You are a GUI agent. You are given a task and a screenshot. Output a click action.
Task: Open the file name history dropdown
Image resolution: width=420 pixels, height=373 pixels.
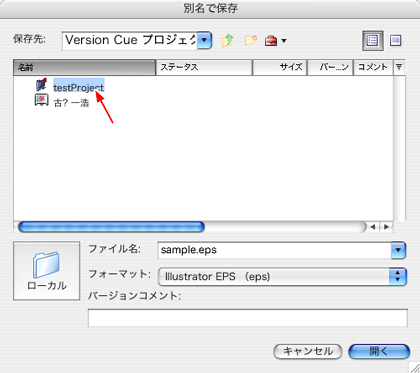point(399,250)
